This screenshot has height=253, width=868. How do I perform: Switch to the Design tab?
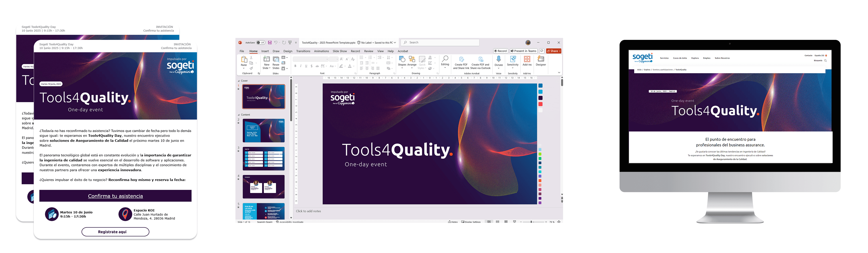pos(288,51)
